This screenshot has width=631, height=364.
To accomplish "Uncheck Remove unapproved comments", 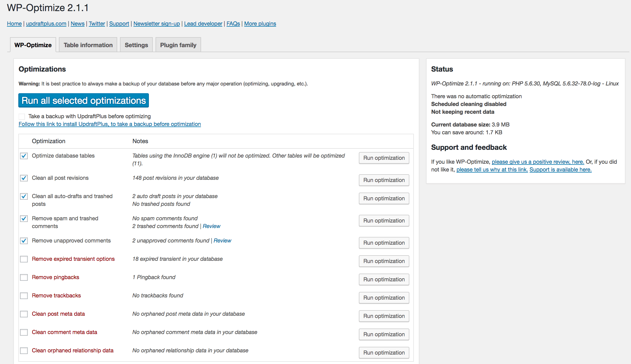I will (x=24, y=241).
